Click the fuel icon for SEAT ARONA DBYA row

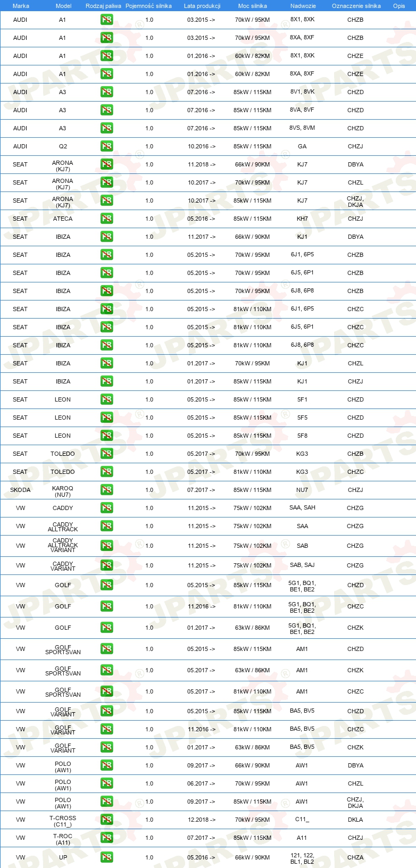click(x=106, y=164)
